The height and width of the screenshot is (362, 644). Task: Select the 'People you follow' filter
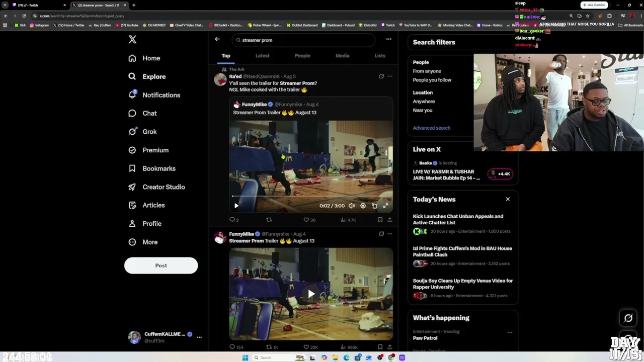(x=432, y=80)
